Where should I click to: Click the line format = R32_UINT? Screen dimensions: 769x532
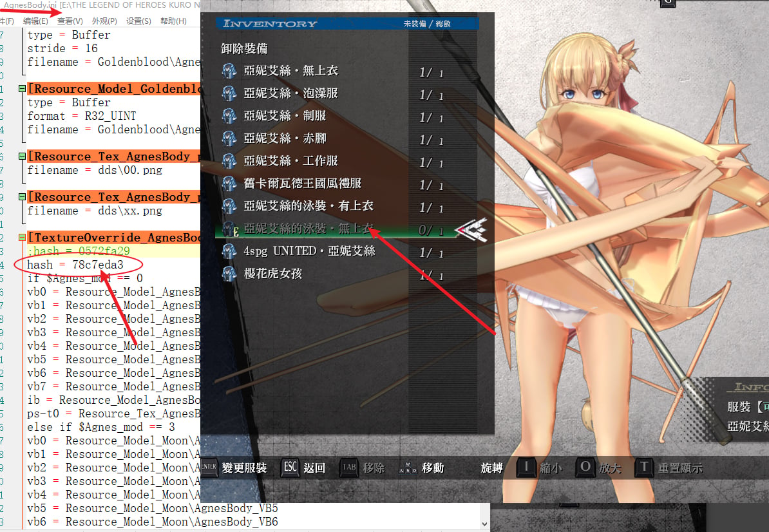coord(81,116)
